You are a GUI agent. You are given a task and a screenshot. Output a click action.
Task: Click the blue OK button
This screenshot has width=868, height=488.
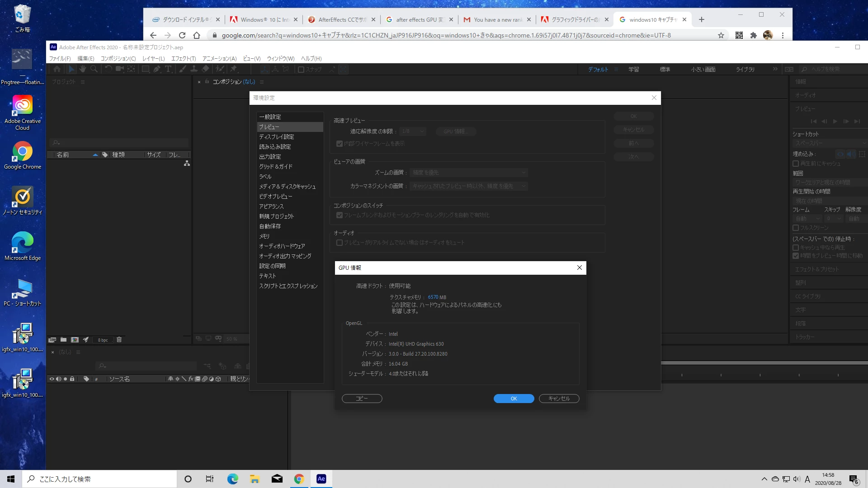tap(514, 399)
